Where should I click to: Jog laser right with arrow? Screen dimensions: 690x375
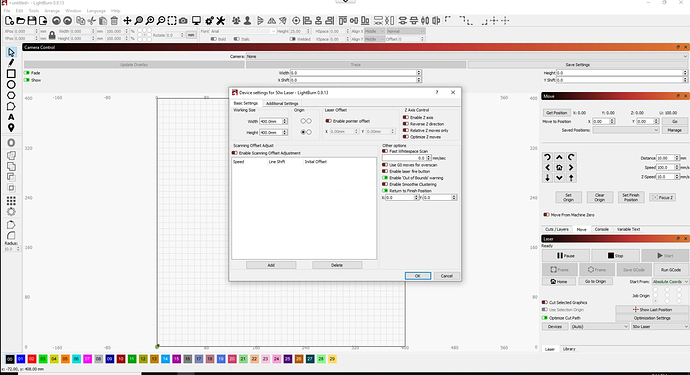[x=571, y=168]
